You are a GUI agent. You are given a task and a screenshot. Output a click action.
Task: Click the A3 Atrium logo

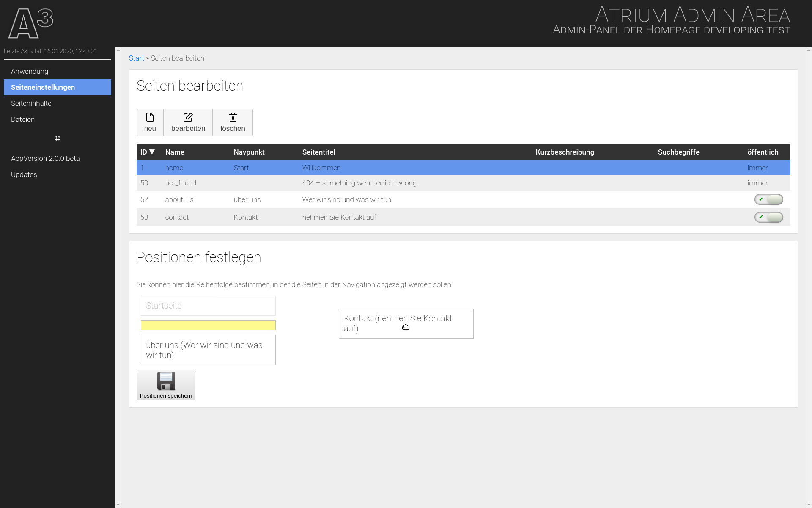[x=31, y=23]
